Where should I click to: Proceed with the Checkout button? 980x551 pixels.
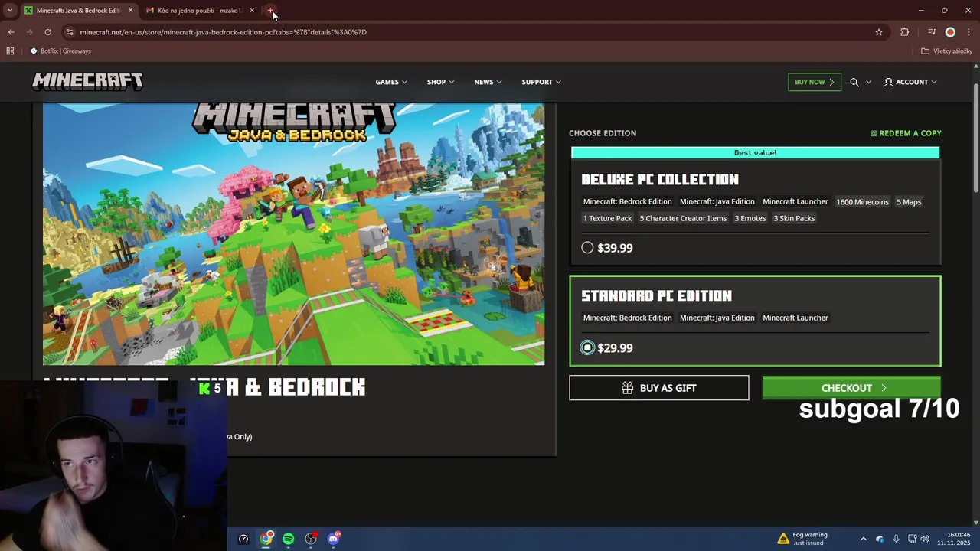pos(851,388)
